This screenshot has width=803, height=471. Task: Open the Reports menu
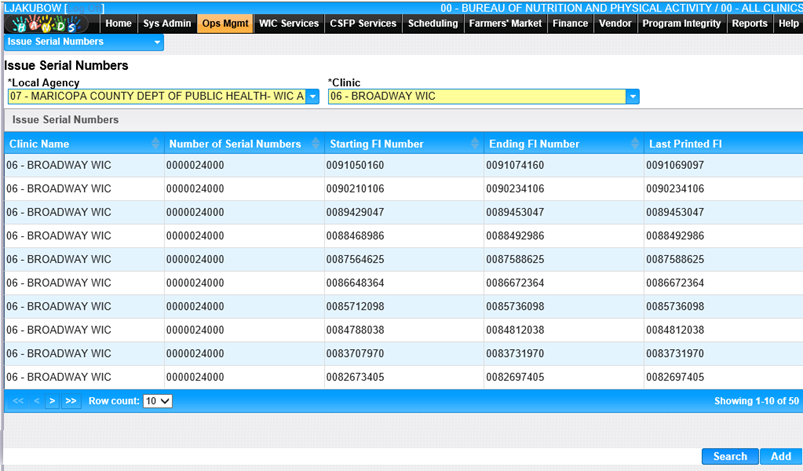click(749, 24)
